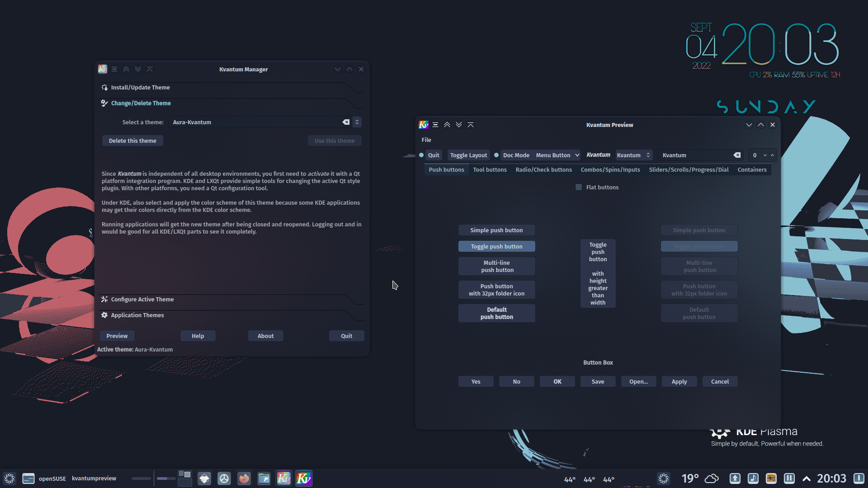Increase the spin box value in Preview toolbar
Image resolution: width=868 pixels, height=488 pixels.
(x=772, y=155)
